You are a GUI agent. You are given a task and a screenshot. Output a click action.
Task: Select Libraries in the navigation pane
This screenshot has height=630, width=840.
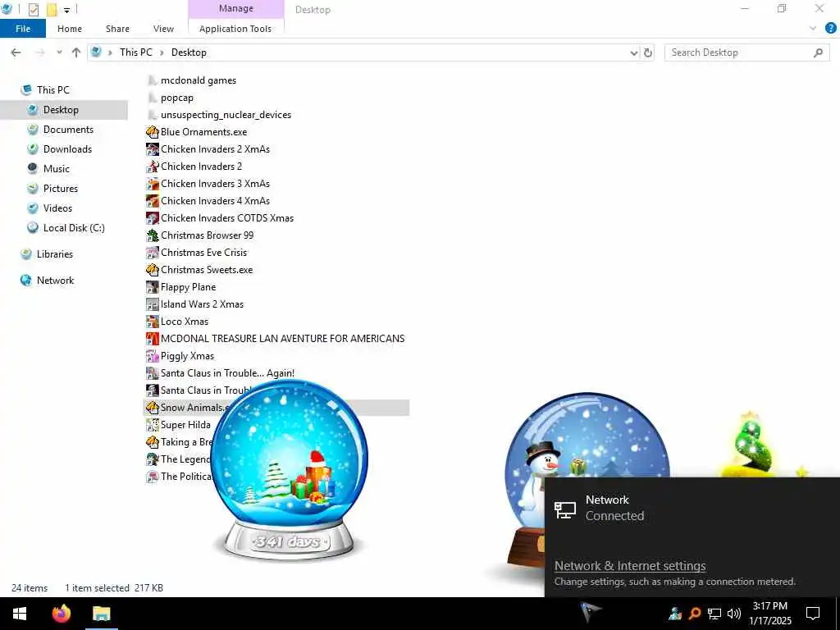tap(55, 254)
